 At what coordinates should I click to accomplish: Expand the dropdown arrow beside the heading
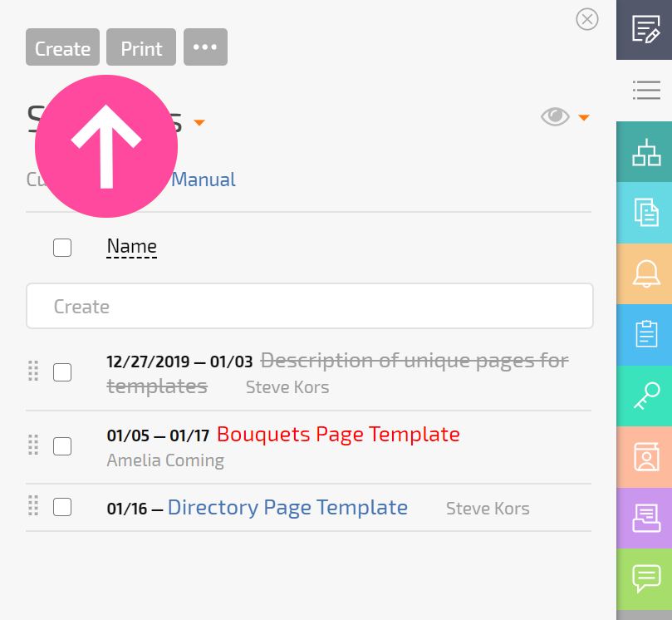(199, 123)
